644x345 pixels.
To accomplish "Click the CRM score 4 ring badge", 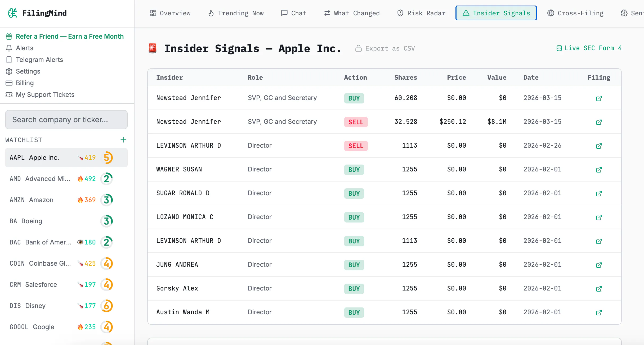I will click(x=107, y=285).
